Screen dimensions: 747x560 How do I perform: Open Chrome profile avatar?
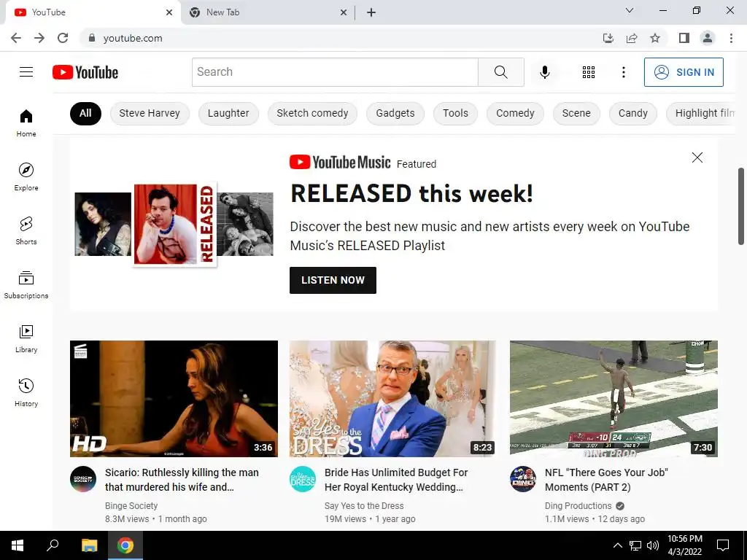click(x=708, y=38)
